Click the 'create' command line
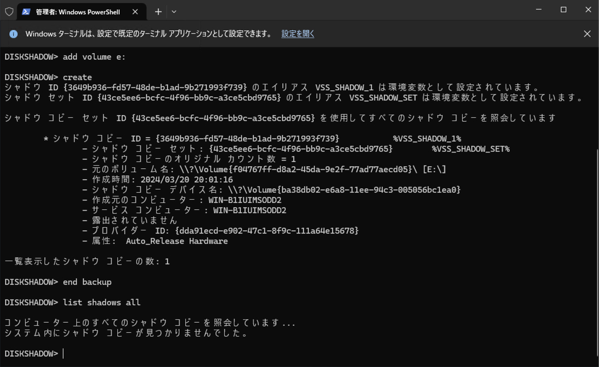 click(48, 77)
